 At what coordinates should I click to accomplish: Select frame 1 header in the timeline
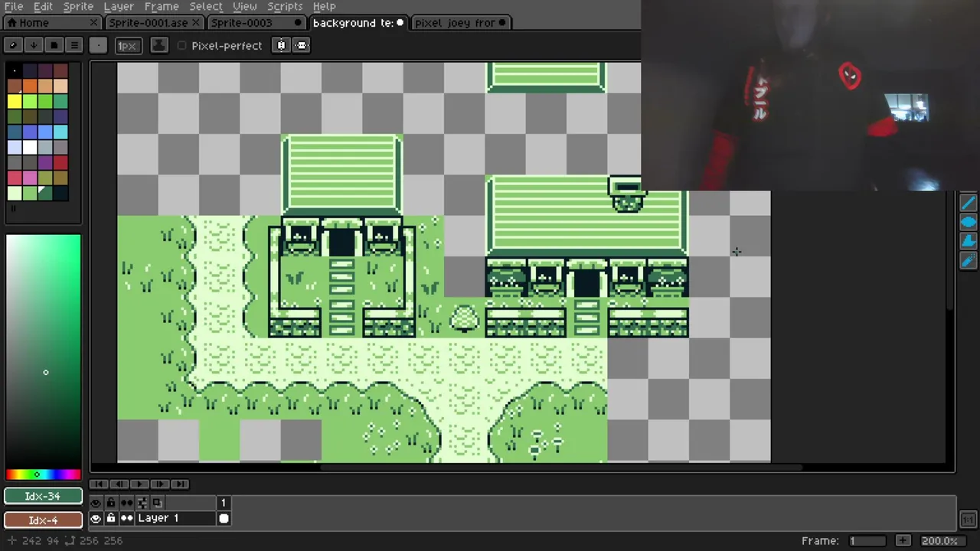click(224, 503)
